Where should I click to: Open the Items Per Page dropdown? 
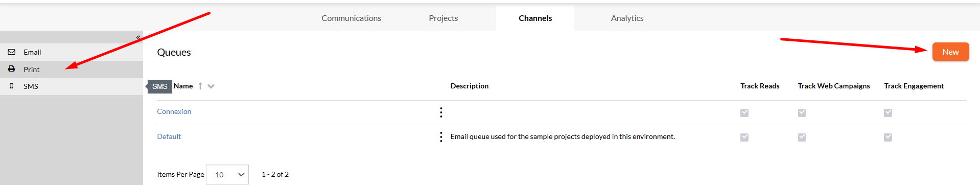point(227,174)
